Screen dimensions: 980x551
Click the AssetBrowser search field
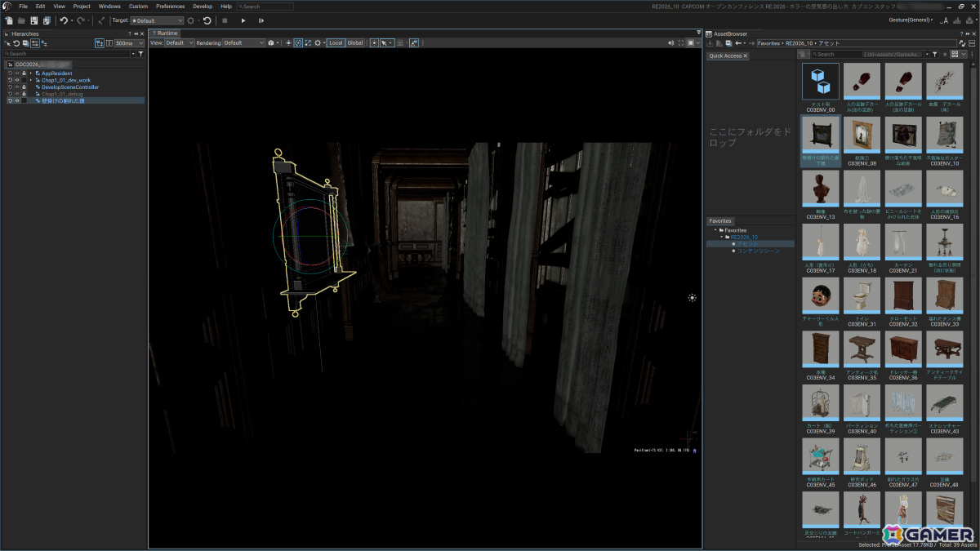(x=867, y=54)
